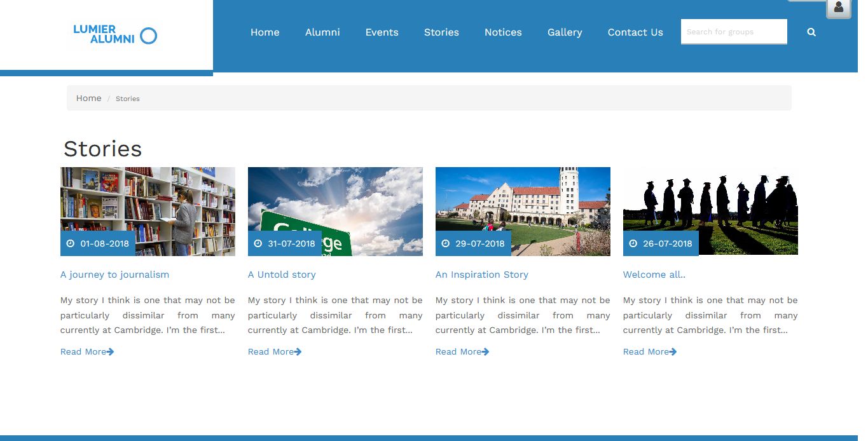Click the excerpt under A journey to journalism

pos(148,315)
